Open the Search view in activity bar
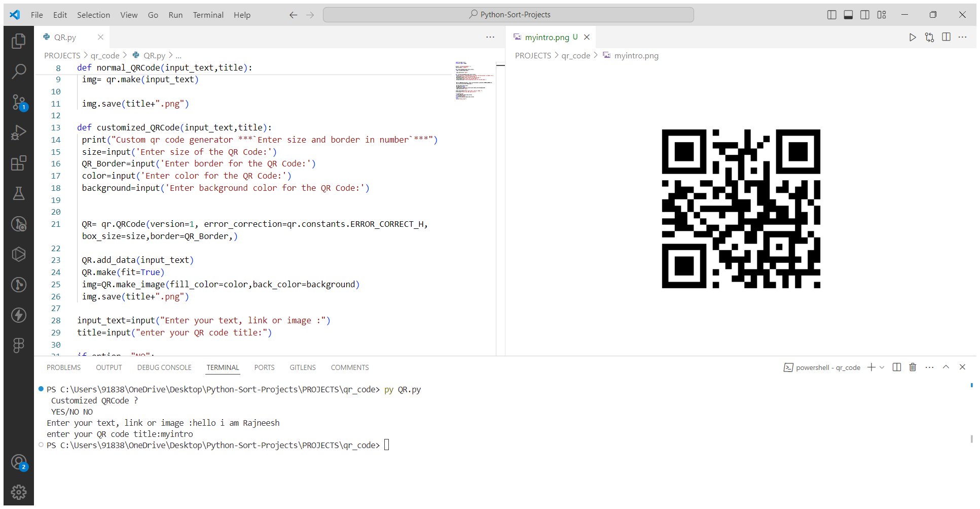This screenshot has height=509, width=980. (x=19, y=71)
